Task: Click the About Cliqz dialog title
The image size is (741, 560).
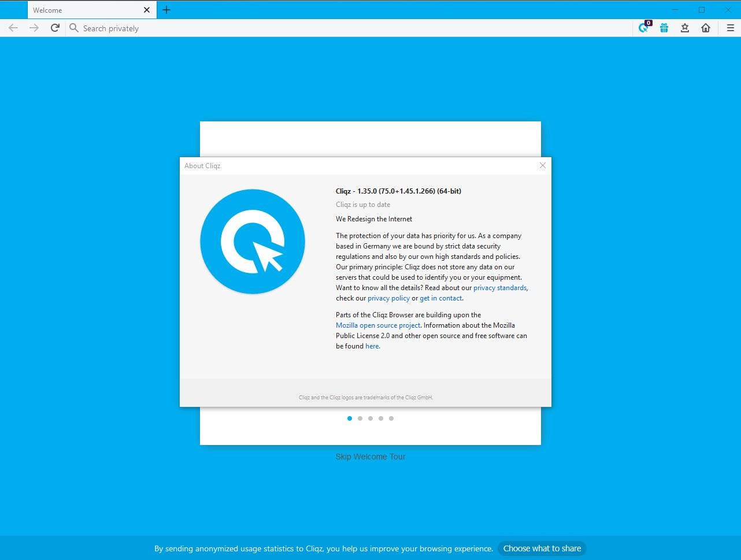Action: point(202,166)
